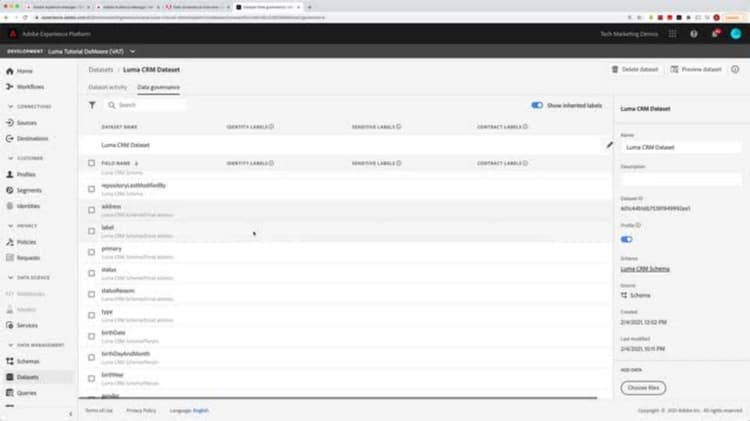Open Workflows in the sidebar
The width and height of the screenshot is (750, 421).
[x=25, y=87]
